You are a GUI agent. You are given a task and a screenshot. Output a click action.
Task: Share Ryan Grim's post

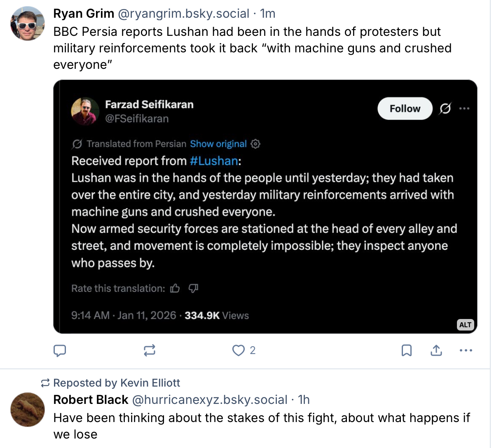pos(436,351)
